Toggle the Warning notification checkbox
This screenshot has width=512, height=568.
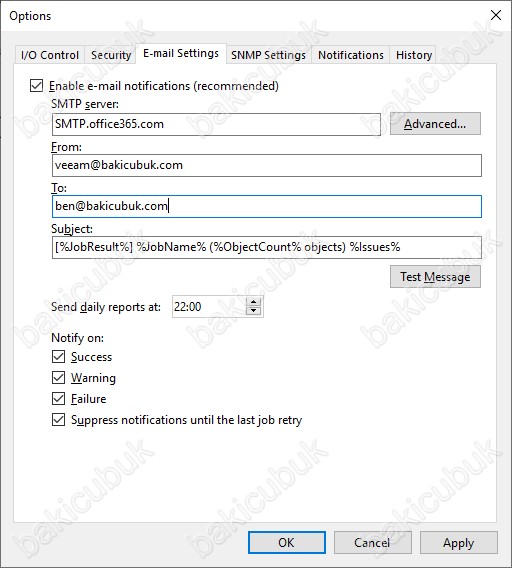(x=58, y=378)
